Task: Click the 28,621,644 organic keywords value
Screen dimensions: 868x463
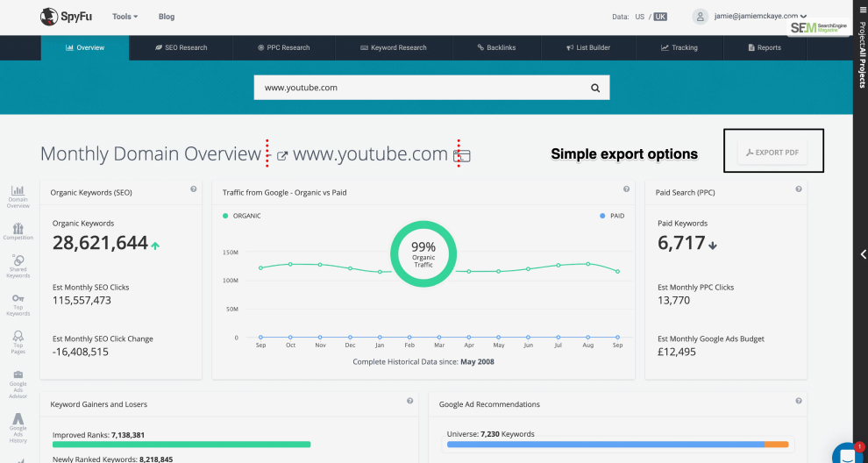Action: [x=100, y=243]
